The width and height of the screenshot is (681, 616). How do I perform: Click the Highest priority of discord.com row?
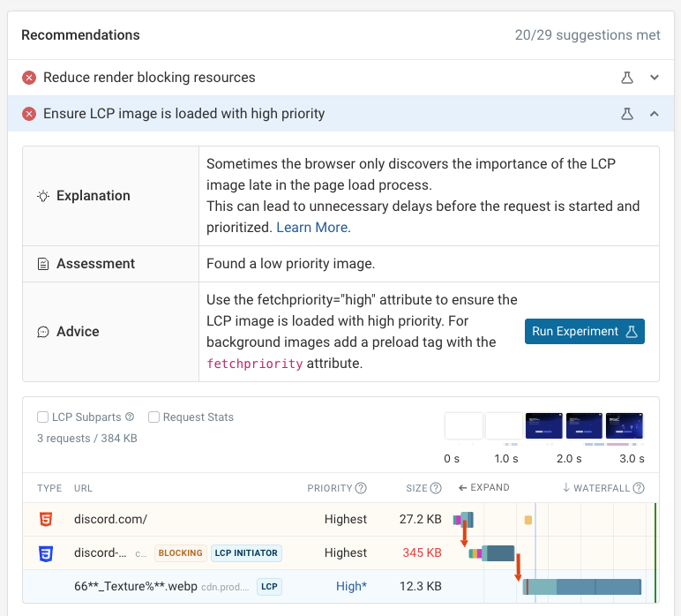345,519
